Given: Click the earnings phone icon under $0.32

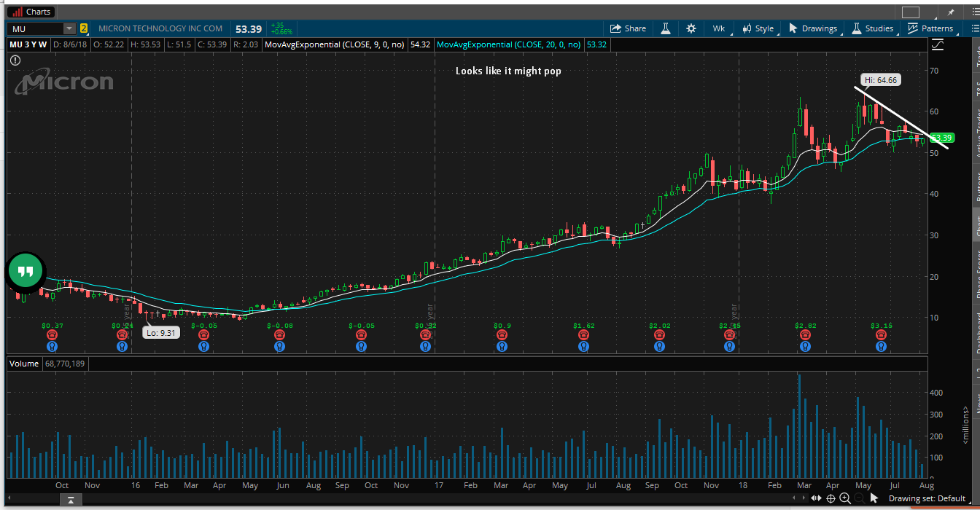Looking at the screenshot, I should [426, 334].
